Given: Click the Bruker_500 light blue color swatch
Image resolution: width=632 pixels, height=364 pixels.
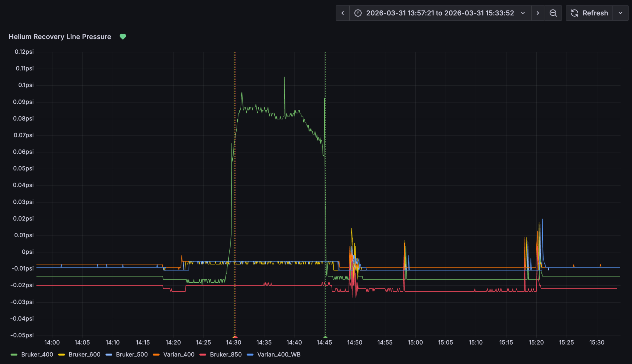Looking at the screenshot, I should (x=109, y=354).
